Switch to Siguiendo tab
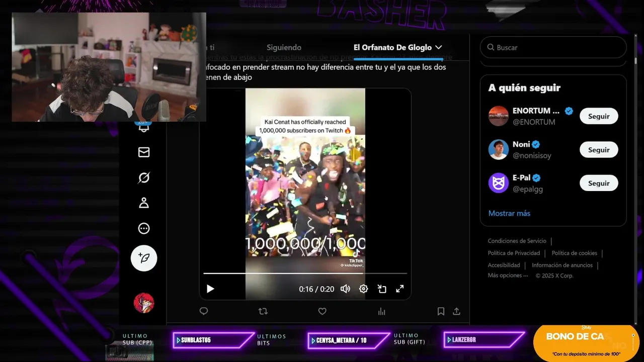 pos(284,47)
